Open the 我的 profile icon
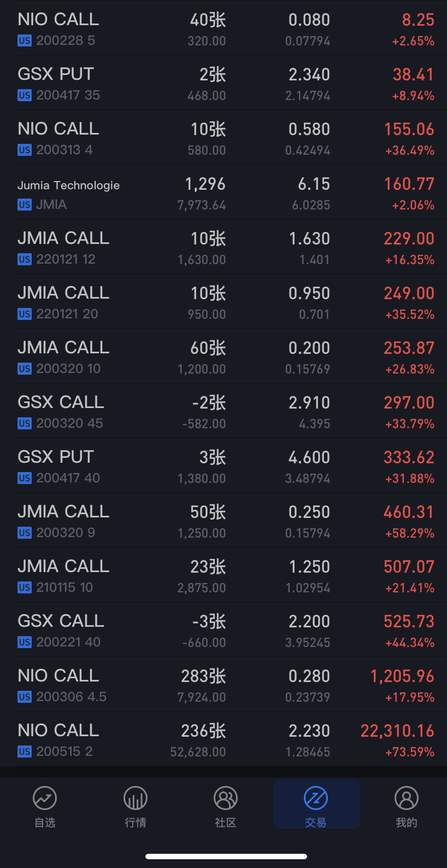 [406, 799]
